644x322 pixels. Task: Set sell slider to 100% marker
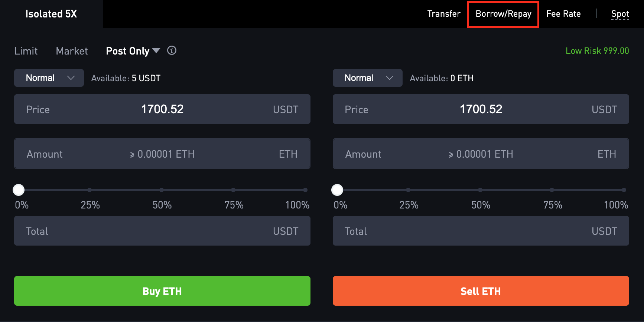pos(624,190)
